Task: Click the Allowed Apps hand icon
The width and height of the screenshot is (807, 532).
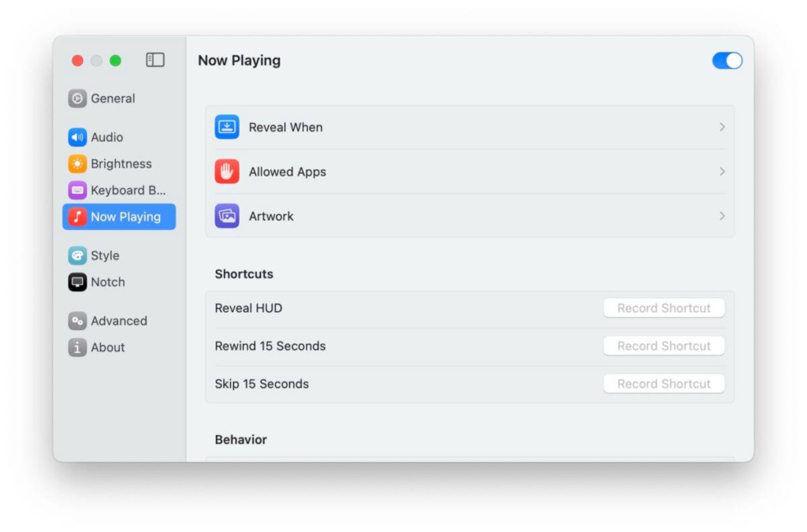Action: 226,172
